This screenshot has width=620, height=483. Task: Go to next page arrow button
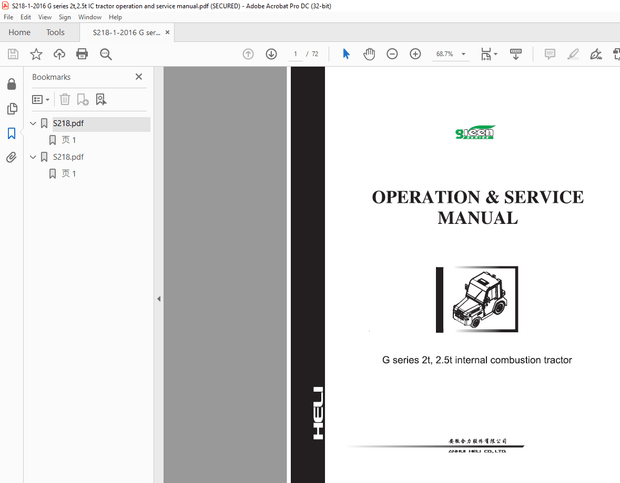[271, 54]
